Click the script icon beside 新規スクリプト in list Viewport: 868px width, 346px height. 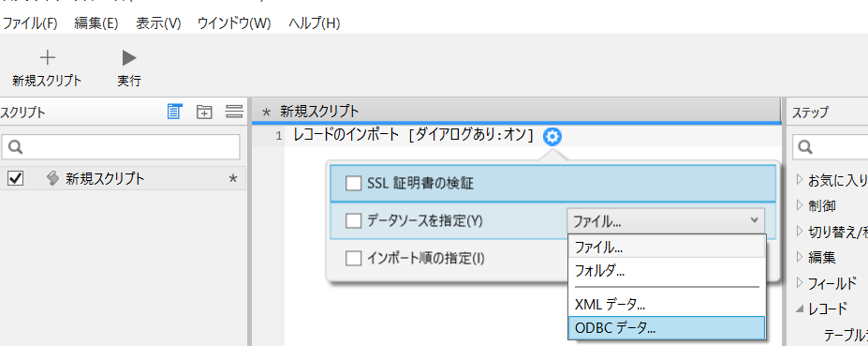tap(53, 178)
